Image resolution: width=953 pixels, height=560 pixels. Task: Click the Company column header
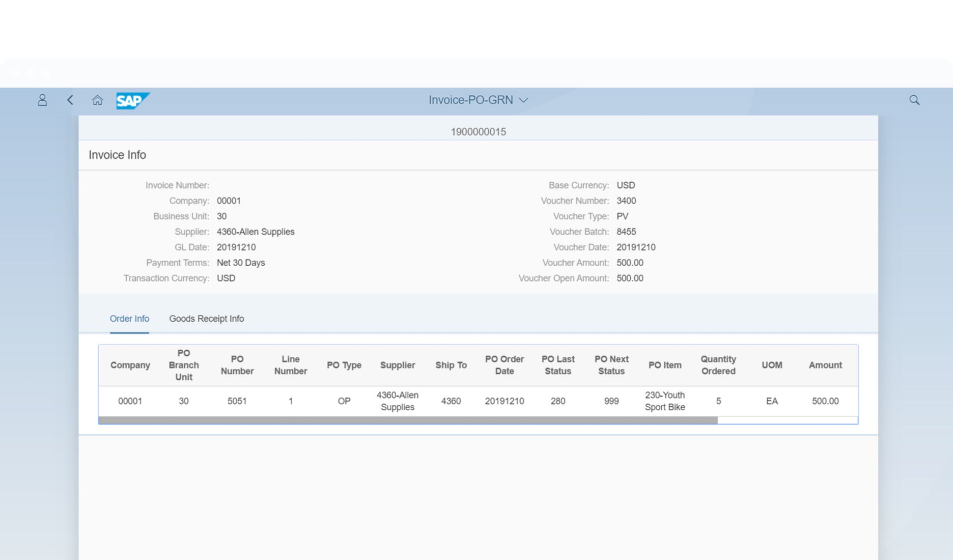click(130, 365)
